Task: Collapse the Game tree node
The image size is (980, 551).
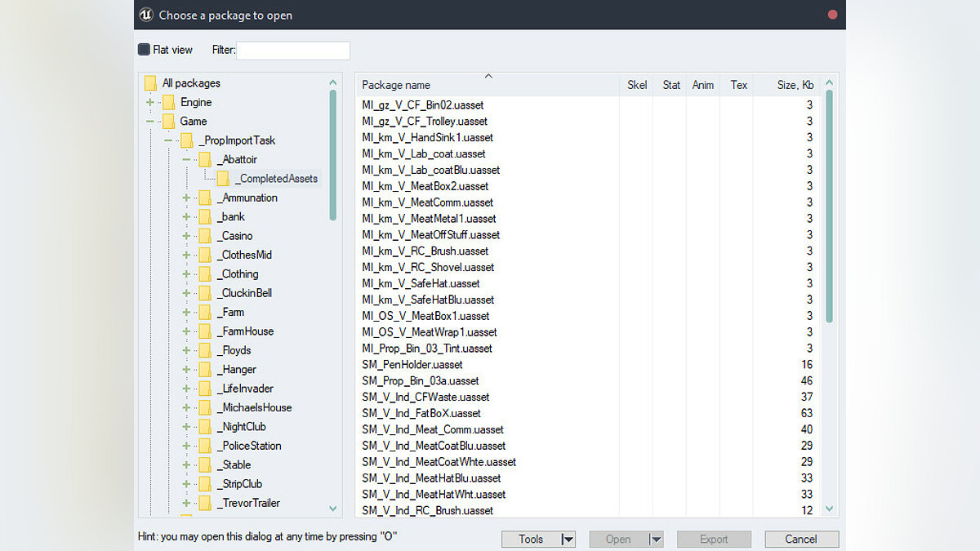Action: 149,122
